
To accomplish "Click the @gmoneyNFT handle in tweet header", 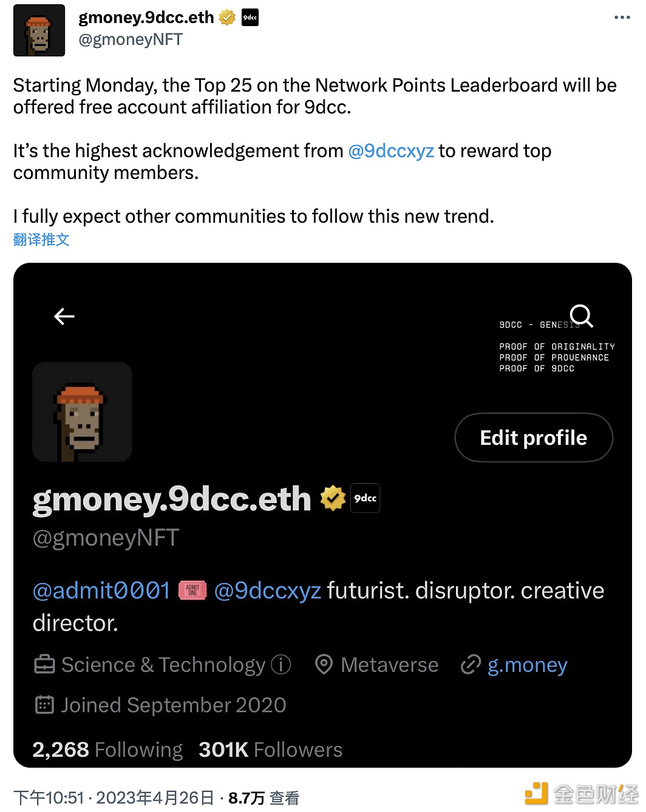I will click(x=131, y=39).
